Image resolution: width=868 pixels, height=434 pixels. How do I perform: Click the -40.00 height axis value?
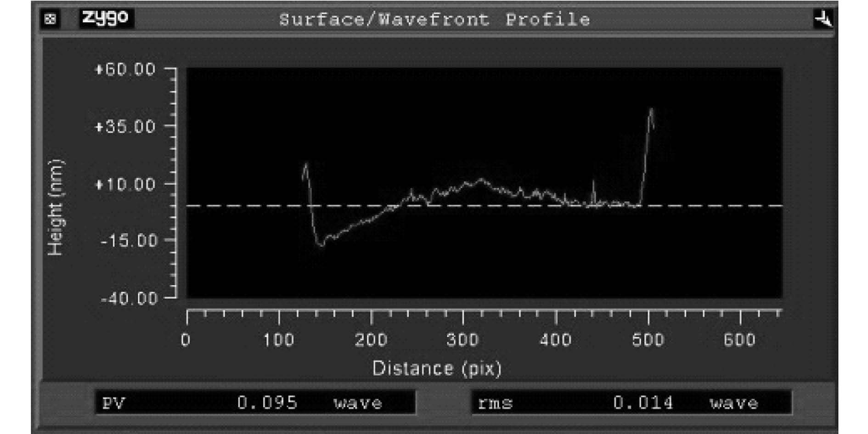click(129, 299)
